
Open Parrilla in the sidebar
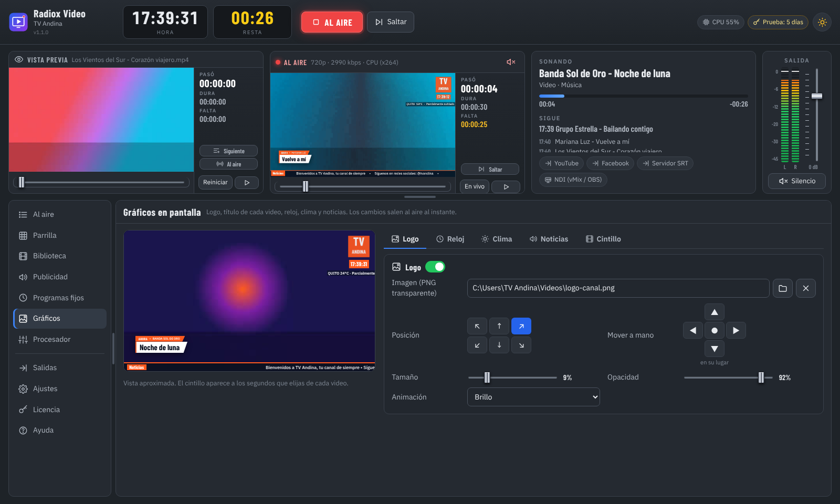[x=60, y=235]
